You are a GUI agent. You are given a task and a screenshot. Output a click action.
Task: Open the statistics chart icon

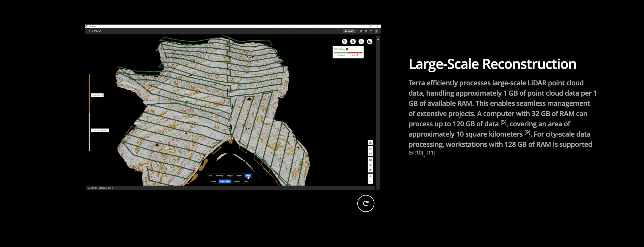353,42
